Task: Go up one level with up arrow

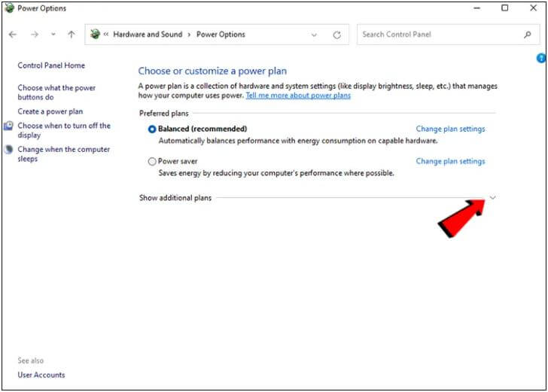Action: tap(72, 35)
